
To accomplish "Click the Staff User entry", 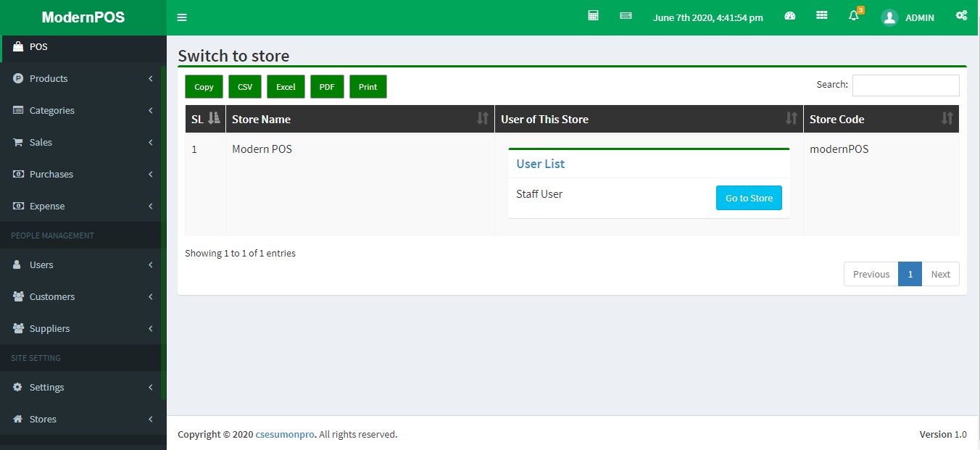I will (x=539, y=193).
